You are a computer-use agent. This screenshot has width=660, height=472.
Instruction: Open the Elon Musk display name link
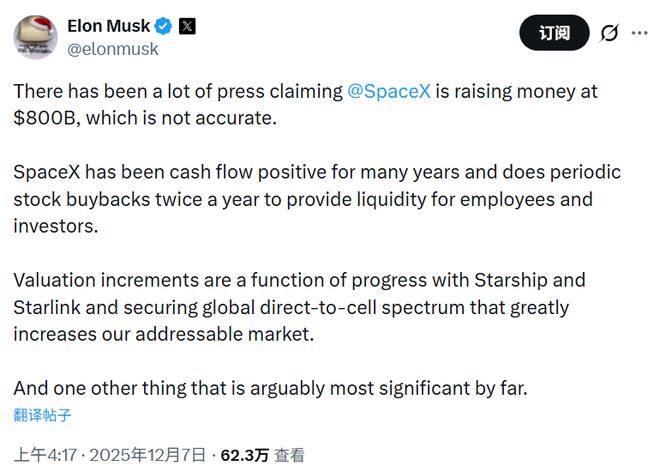[x=109, y=25]
